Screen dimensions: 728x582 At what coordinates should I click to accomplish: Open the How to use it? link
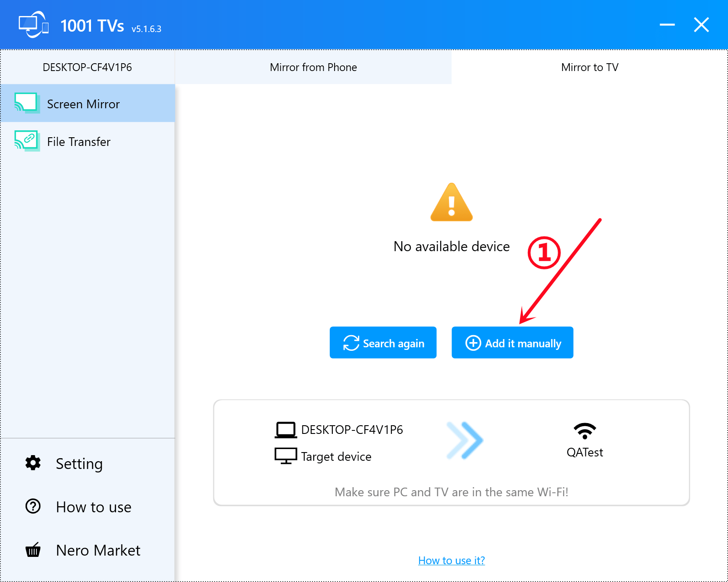451,560
